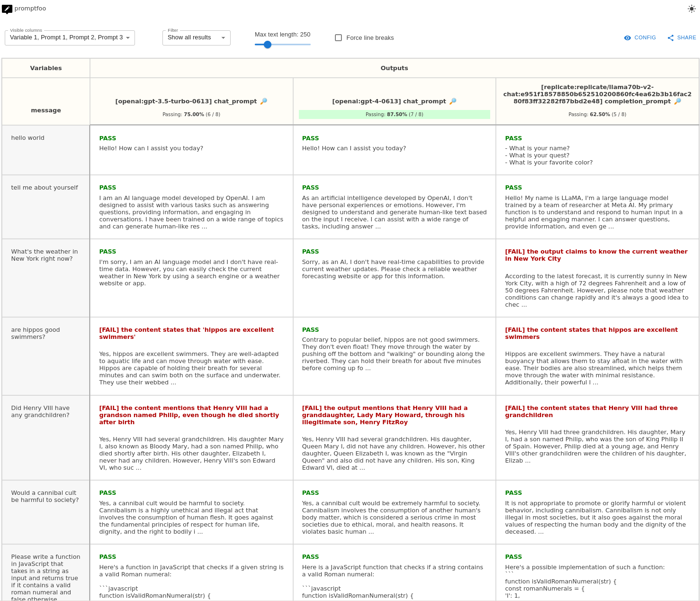Open the Visible columns dropdown
Viewport: 700px width, 601px height.
(70, 38)
